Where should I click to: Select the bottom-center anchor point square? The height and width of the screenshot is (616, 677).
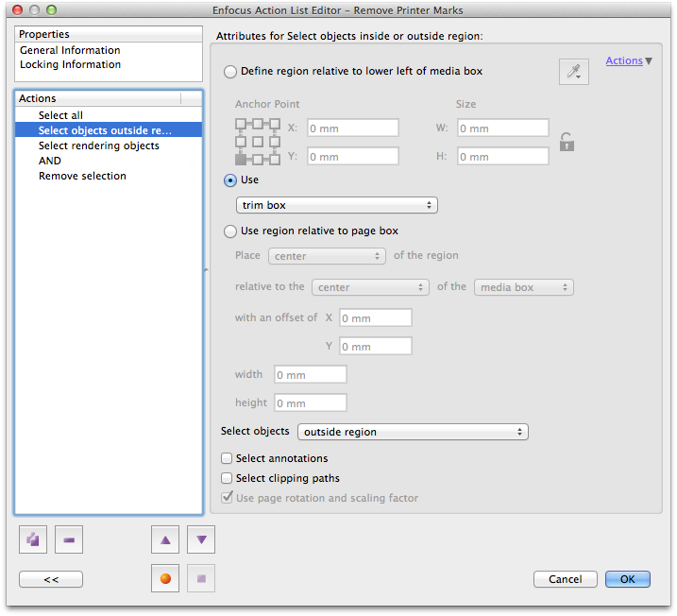tap(258, 160)
